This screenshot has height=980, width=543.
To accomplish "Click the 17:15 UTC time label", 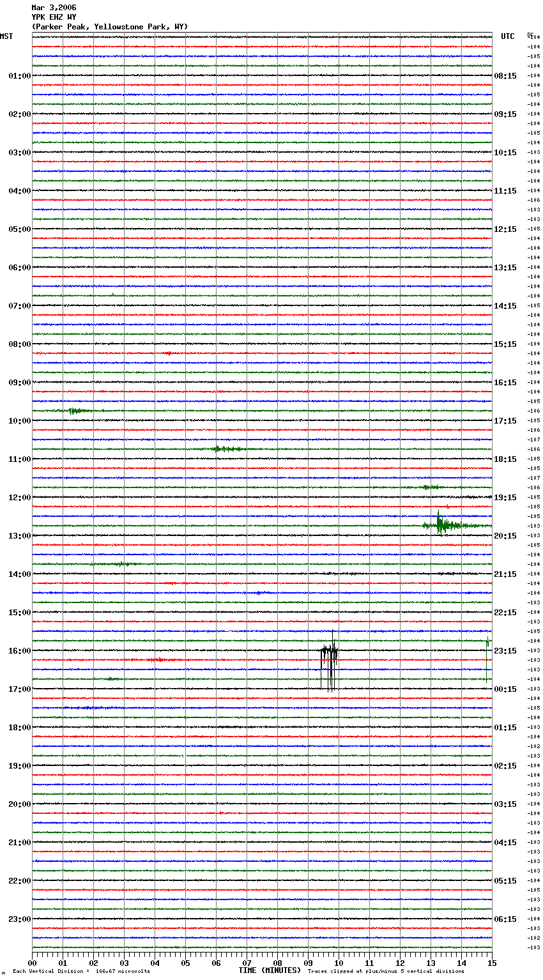I will 505,421.
